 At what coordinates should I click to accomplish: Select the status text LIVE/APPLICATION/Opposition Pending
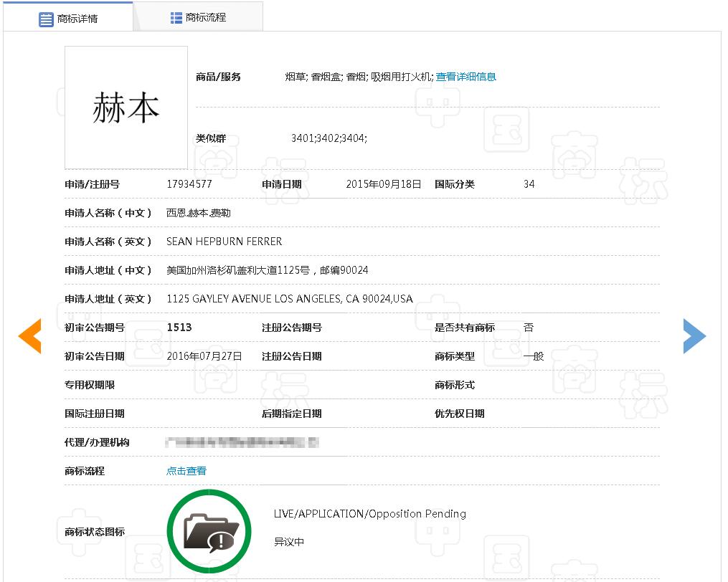[370, 514]
